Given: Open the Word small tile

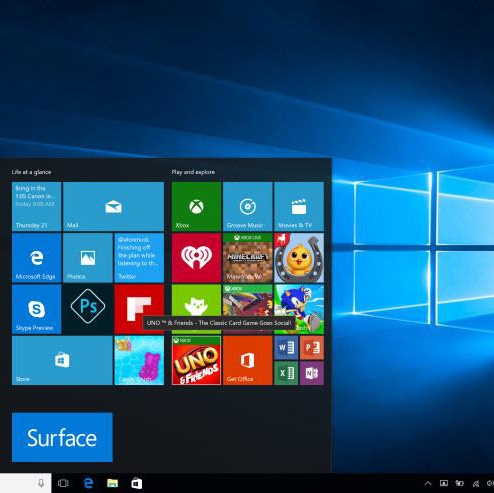Looking at the screenshot, I should tap(286, 348).
